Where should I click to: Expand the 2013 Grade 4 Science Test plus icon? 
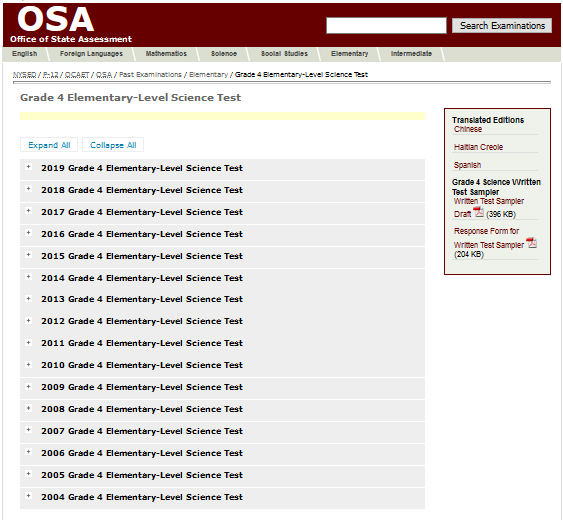point(28,298)
